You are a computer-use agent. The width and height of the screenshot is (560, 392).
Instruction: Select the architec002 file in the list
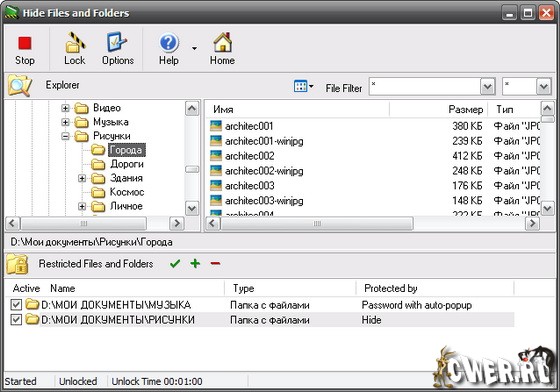tap(249, 156)
